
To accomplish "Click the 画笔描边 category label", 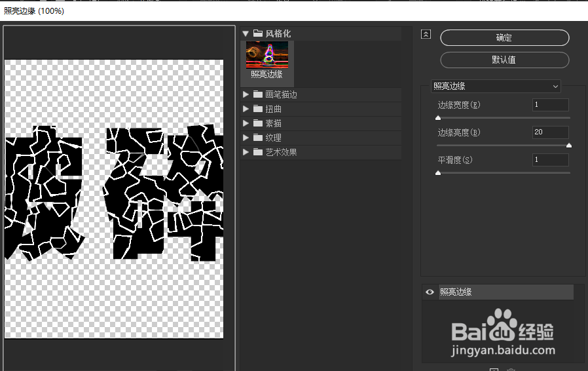I will (x=282, y=94).
